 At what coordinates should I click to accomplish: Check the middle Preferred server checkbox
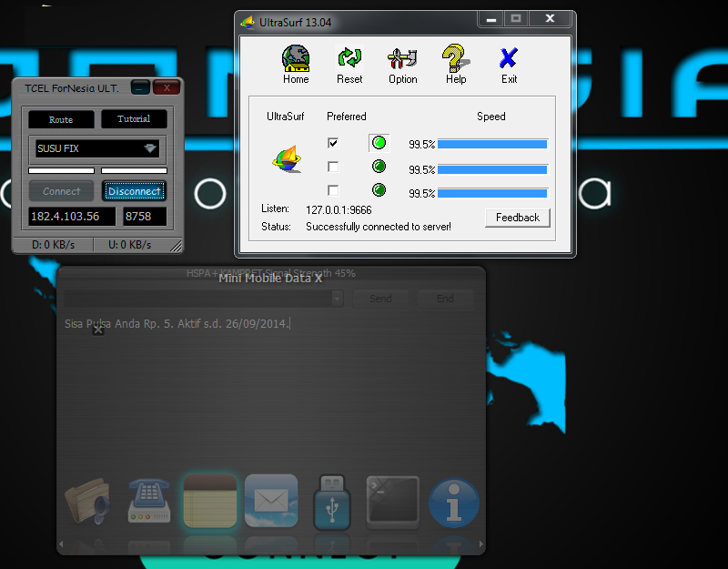[x=333, y=167]
